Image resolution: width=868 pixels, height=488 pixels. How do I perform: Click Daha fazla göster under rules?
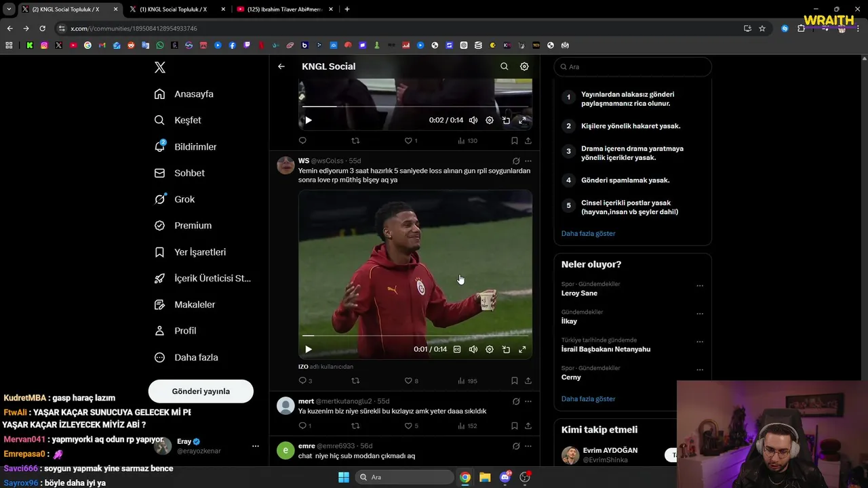point(588,233)
